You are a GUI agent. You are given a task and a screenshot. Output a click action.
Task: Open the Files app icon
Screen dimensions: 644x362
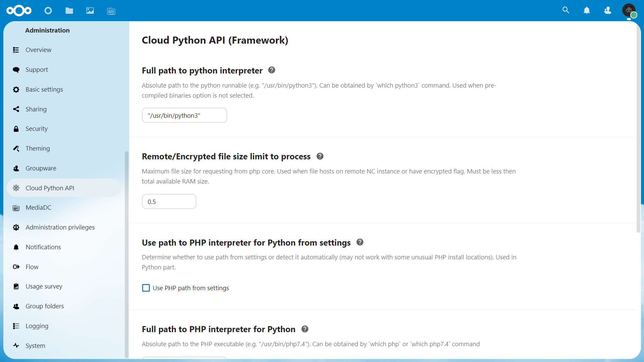[x=69, y=11]
